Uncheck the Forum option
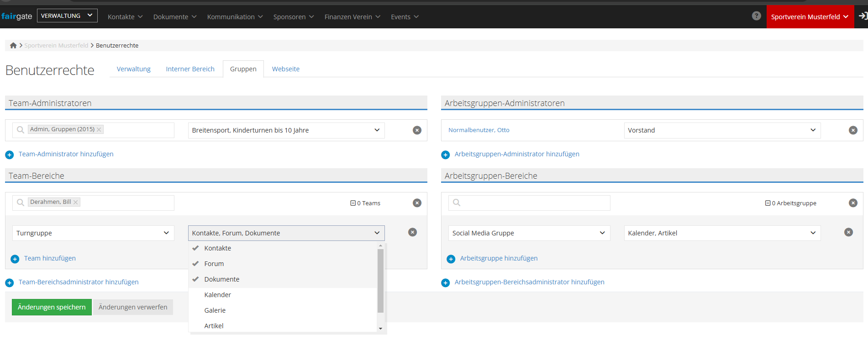 (214, 264)
